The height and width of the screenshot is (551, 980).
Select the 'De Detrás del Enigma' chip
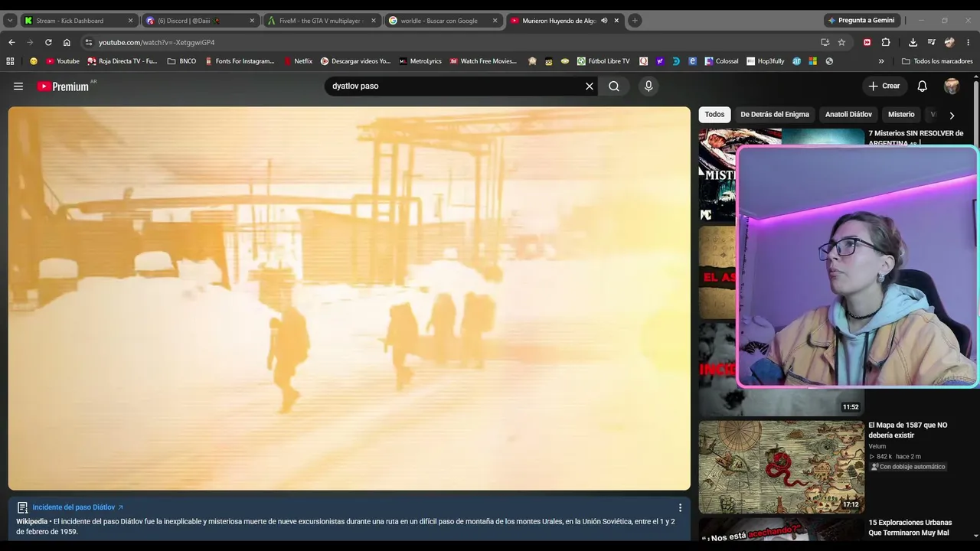pyautogui.click(x=775, y=115)
